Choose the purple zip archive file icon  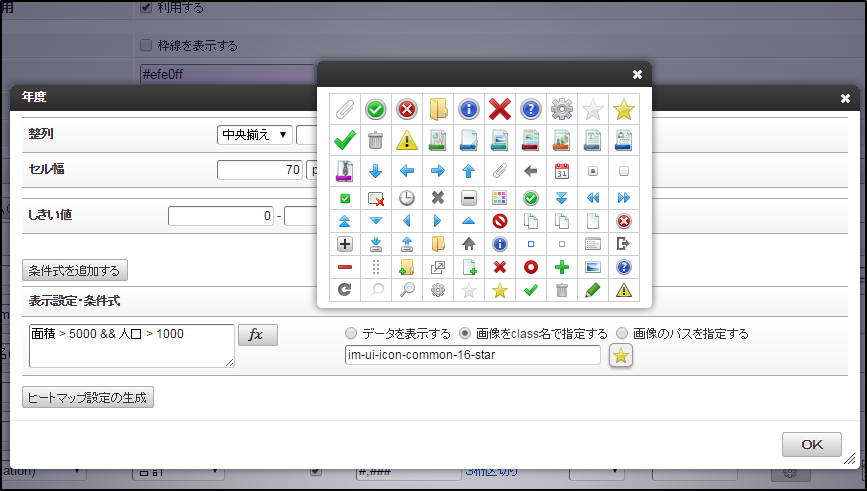[345, 170]
